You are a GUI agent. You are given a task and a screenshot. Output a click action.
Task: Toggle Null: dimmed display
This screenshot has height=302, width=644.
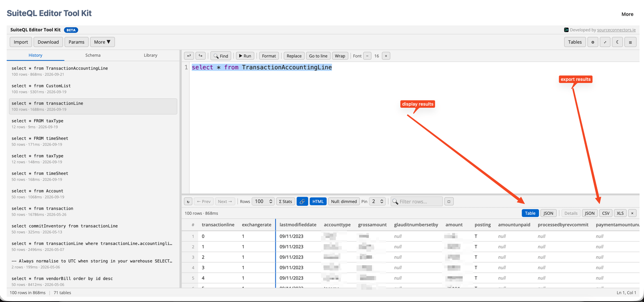coord(344,201)
